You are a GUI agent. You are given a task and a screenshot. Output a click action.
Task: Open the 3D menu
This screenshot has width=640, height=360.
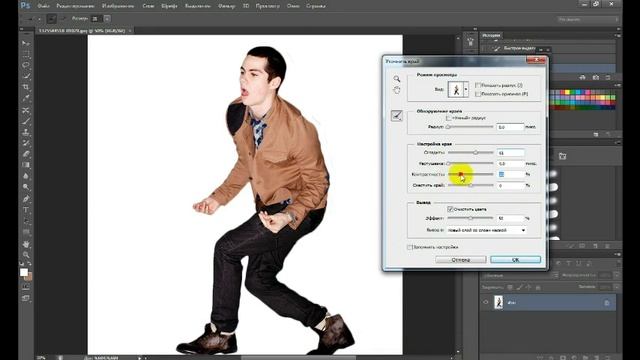tap(246, 6)
